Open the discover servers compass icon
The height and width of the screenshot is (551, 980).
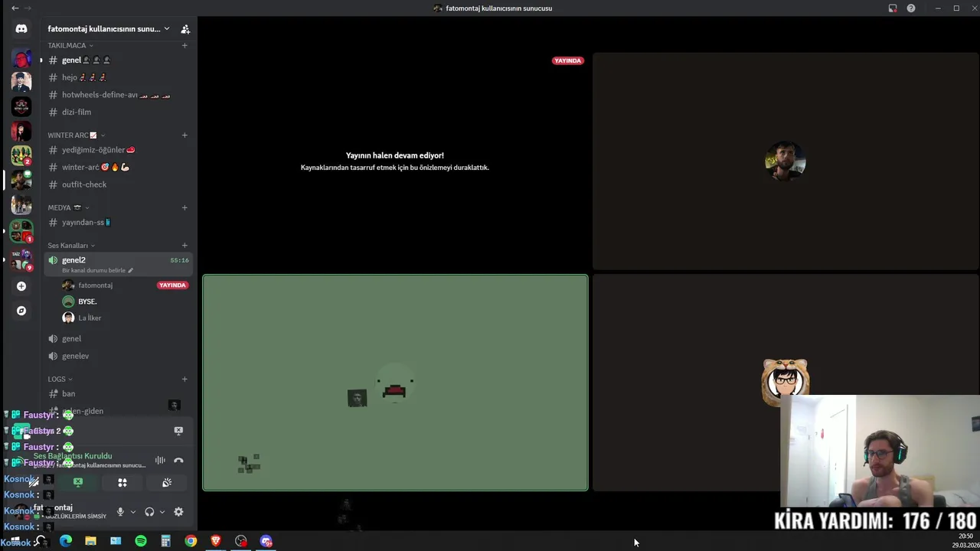21,311
